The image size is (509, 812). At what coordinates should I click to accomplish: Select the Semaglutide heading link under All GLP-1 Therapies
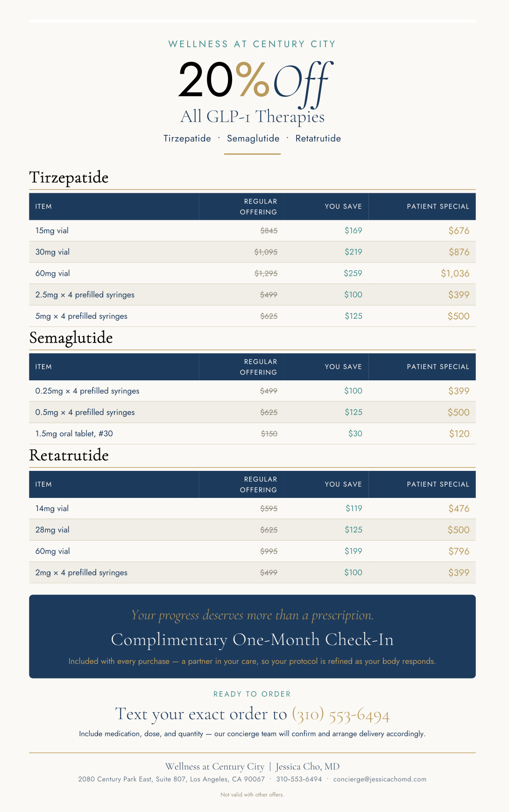[x=253, y=139]
